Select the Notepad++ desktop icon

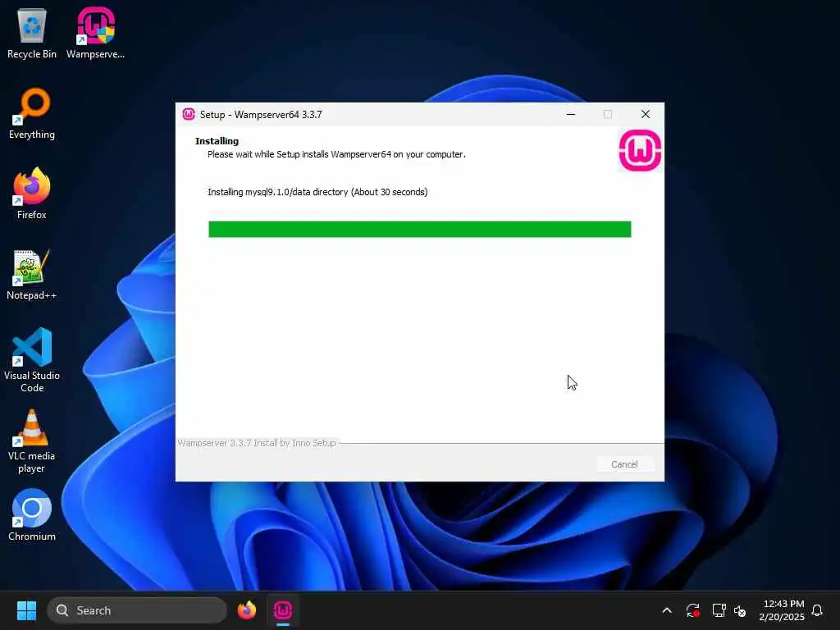click(x=32, y=274)
